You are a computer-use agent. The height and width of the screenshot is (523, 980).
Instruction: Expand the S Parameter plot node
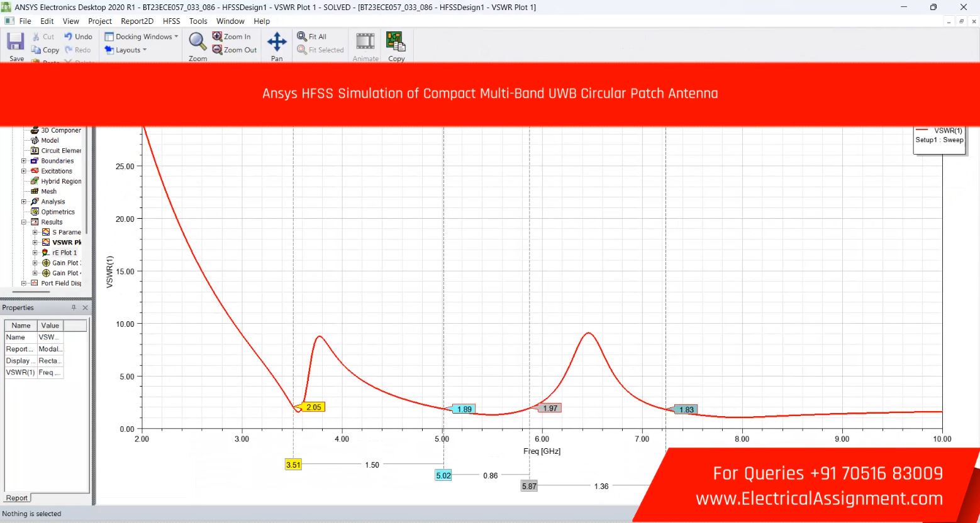pyautogui.click(x=35, y=232)
